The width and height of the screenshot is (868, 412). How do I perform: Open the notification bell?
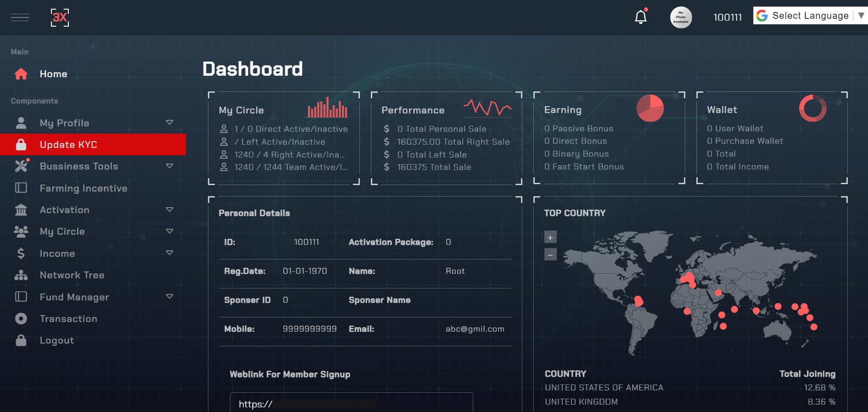[641, 17]
